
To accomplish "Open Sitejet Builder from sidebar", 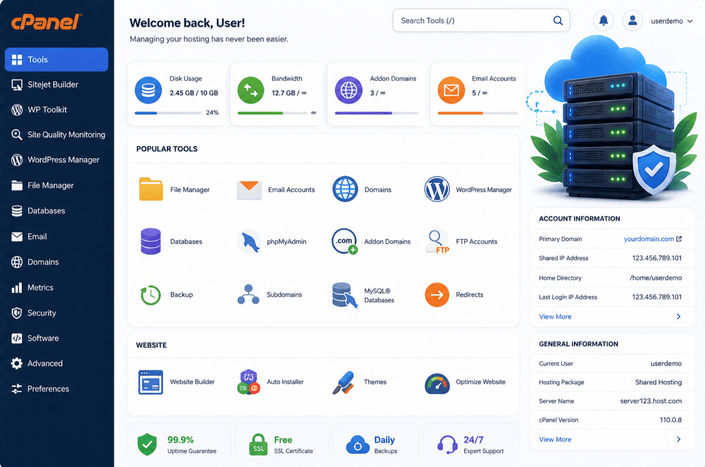I will pos(57,85).
